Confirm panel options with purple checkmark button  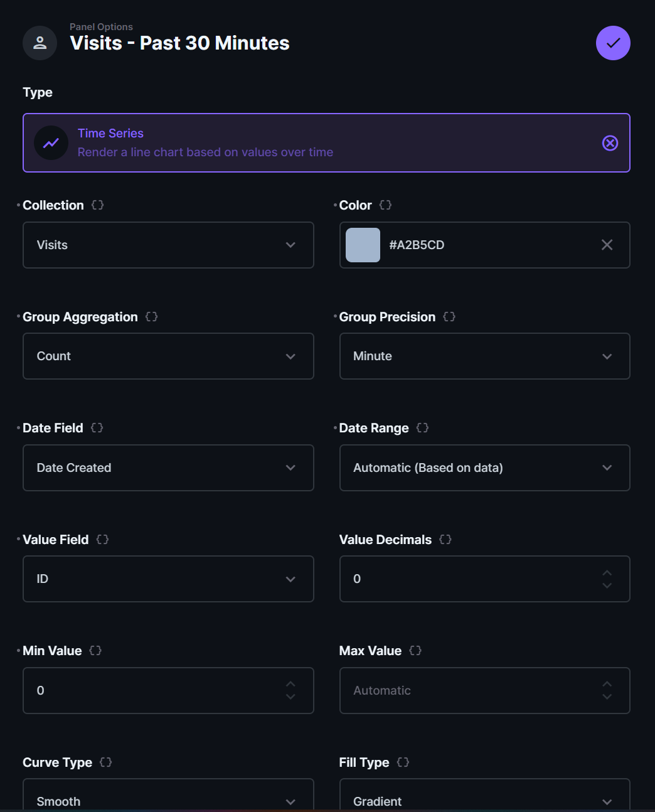point(613,43)
